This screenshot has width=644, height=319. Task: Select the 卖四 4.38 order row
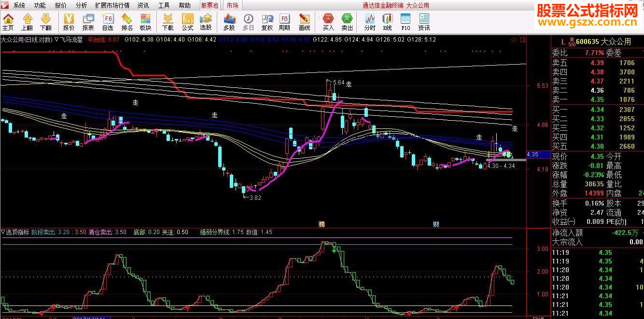[598, 72]
